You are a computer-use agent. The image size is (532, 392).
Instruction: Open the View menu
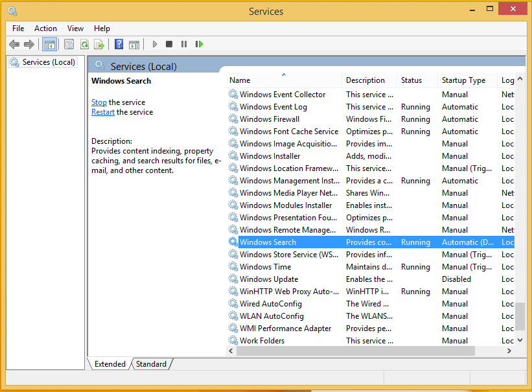[x=75, y=29]
